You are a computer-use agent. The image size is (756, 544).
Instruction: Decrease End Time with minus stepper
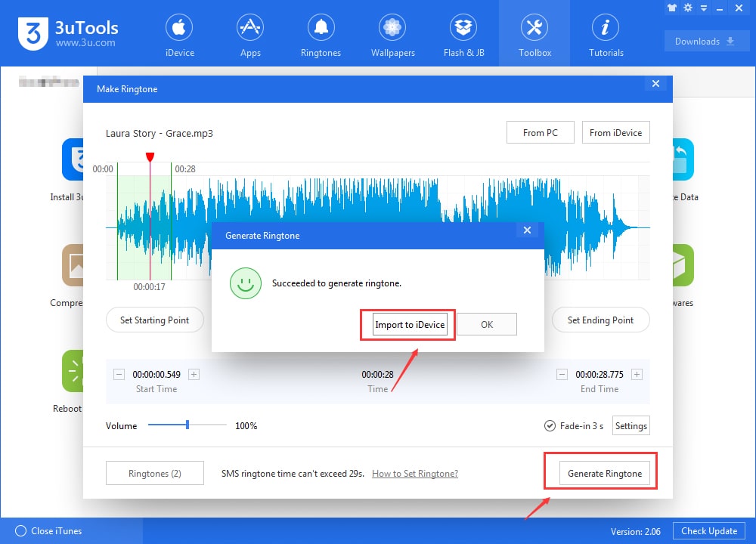(x=562, y=374)
